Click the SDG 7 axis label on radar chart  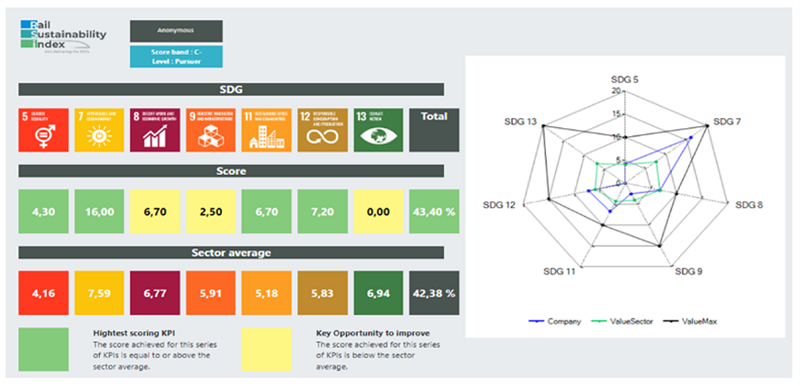tap(727, 122)
